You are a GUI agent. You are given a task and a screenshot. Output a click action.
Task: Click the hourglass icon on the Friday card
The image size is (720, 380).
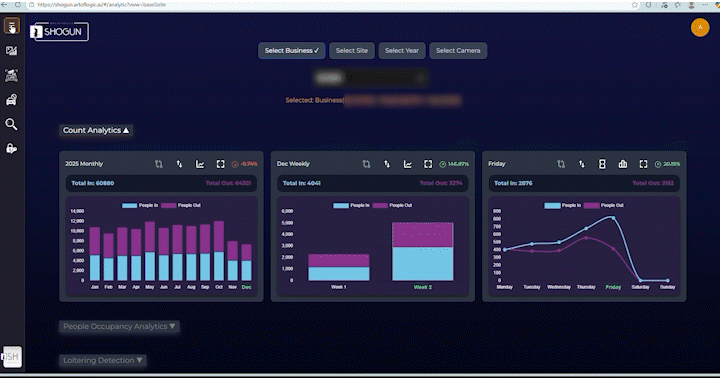tap(602, 164)
